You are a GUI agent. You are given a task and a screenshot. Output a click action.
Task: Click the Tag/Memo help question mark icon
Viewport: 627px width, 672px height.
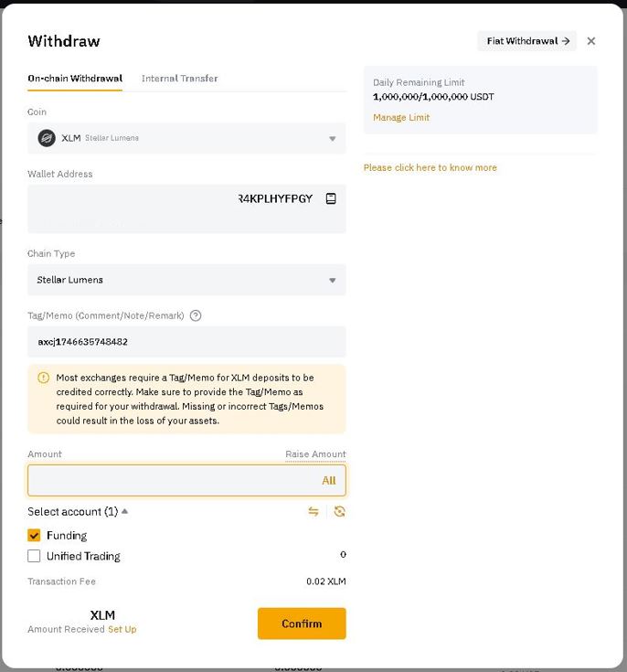(x=196, y=315)
